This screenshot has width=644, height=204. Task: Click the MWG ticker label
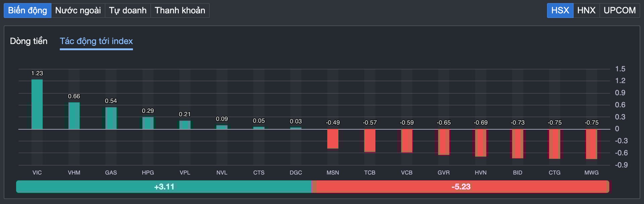point(591,172)
